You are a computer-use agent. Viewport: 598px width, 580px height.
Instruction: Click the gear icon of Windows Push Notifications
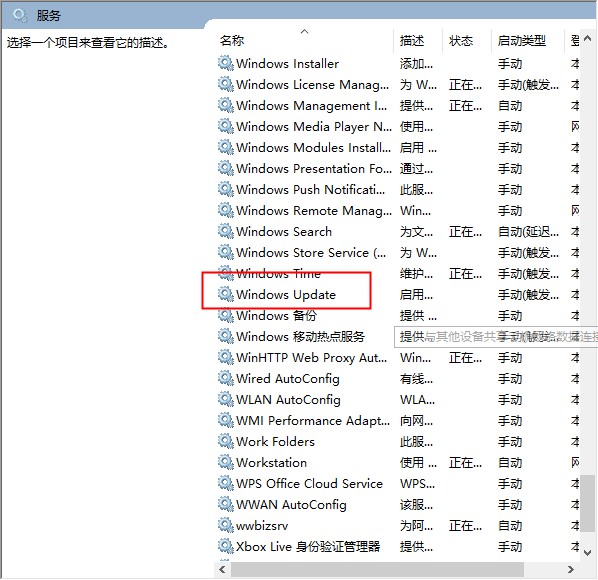pos(225,189)
